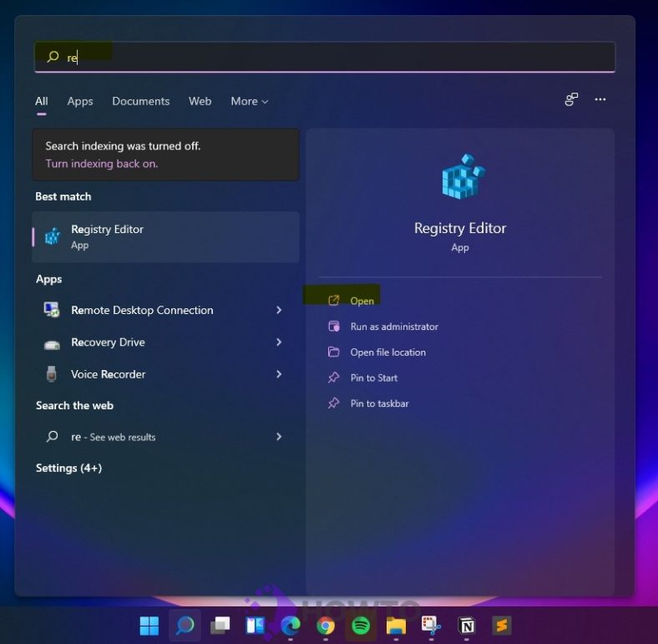Click the taskbar Search icon

pos(185,626)
